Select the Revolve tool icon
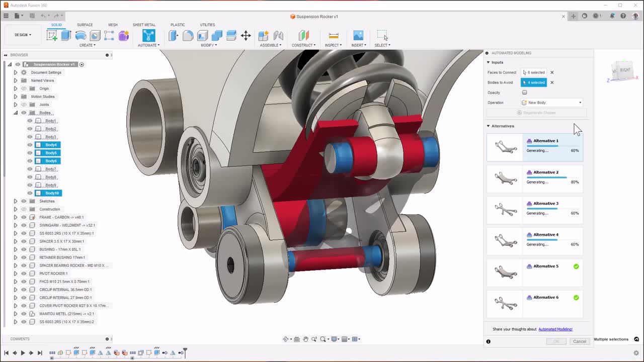 click(x=80, y=35)
